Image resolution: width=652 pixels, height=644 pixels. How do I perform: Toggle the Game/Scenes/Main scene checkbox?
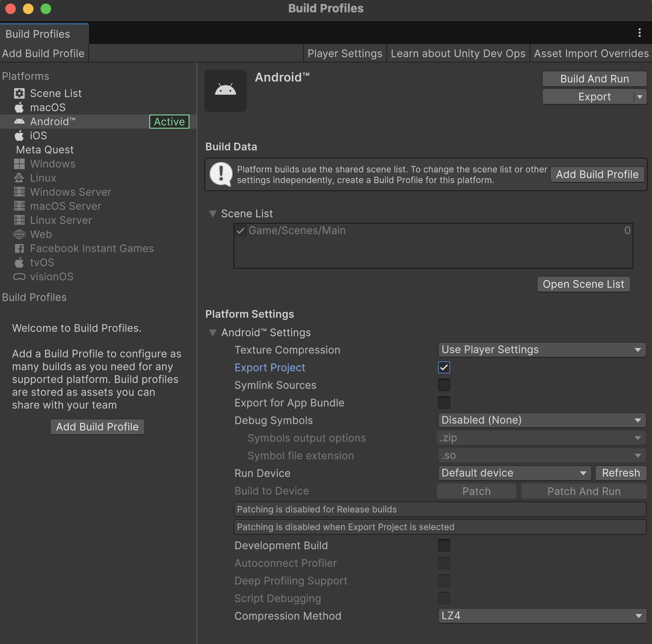(x=241, y=231)
